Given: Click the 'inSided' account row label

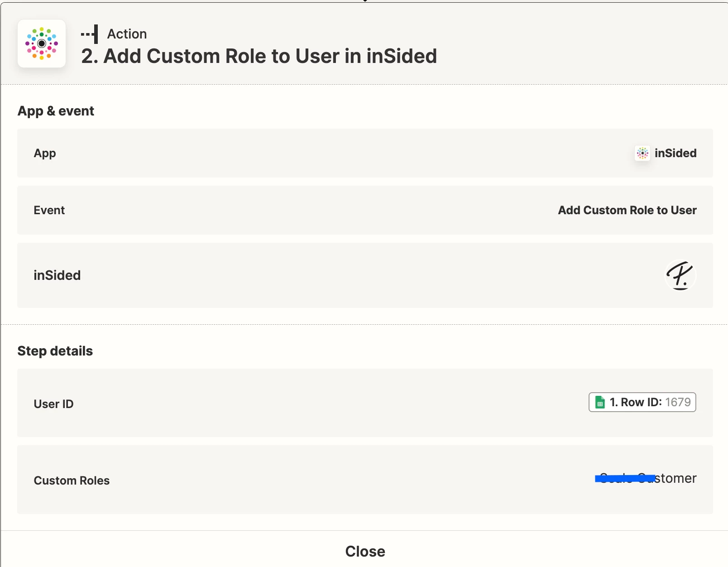Looking at the screenshot, I should coord(57,275).
